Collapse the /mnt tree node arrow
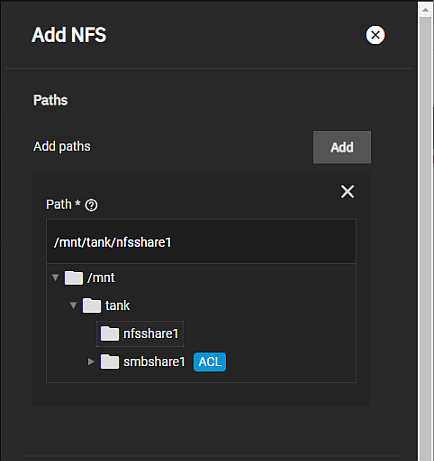The height and width of the screenshot is (461, 434). pyautogui.click(x=55, y=277)
